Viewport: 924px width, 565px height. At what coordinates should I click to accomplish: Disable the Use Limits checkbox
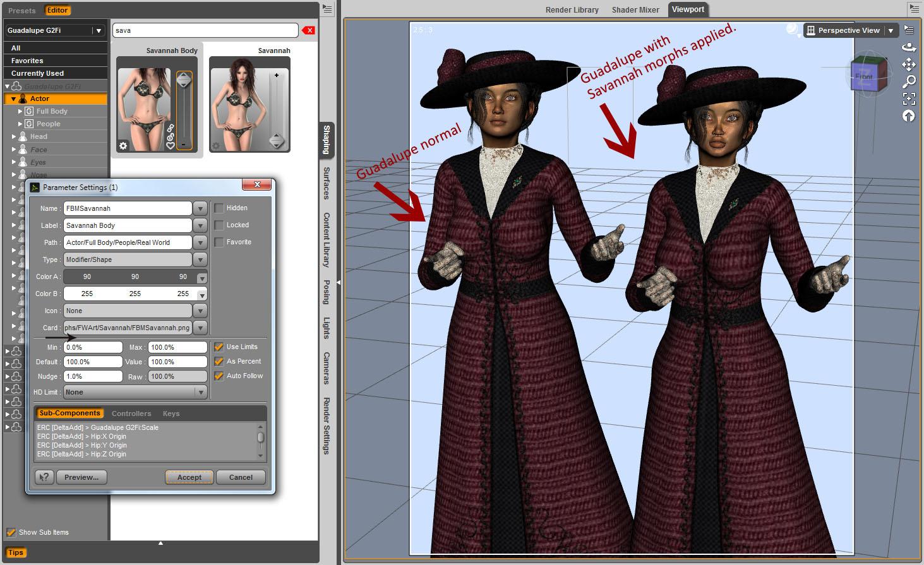point(219,347)
